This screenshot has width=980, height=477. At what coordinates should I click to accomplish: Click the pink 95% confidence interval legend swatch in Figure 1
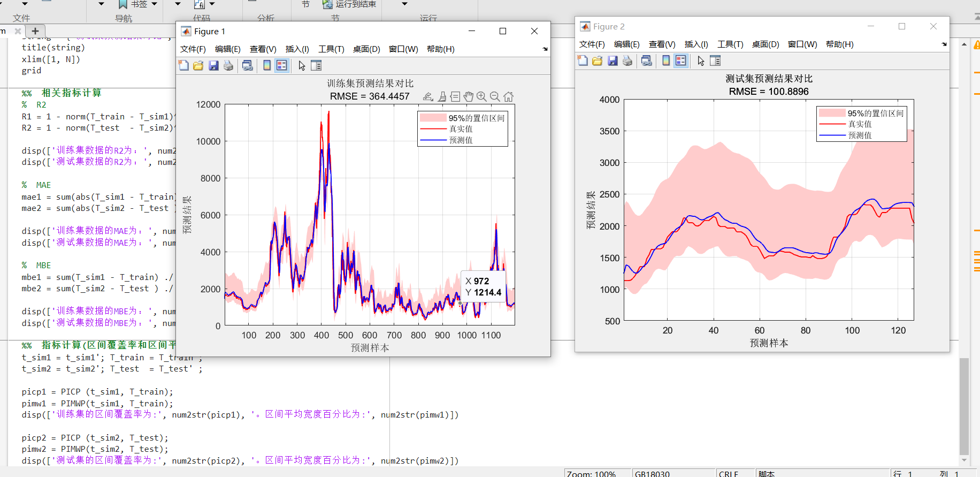433,118
